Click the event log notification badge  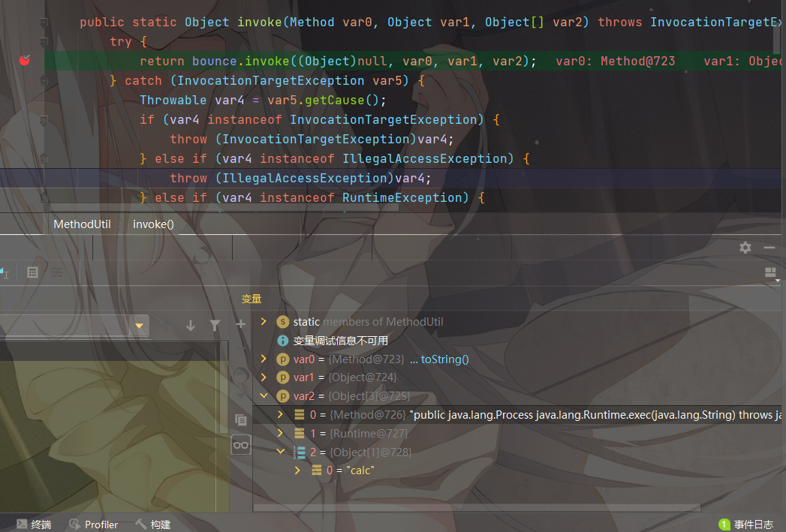(x=724, y=524)
